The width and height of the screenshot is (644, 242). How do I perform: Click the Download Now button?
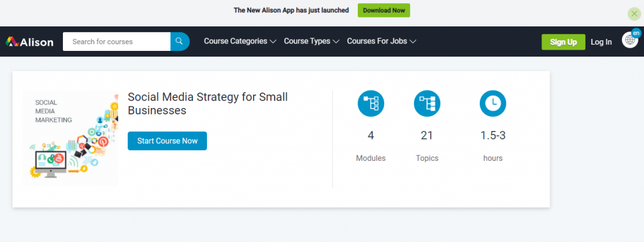coord(384,10)
